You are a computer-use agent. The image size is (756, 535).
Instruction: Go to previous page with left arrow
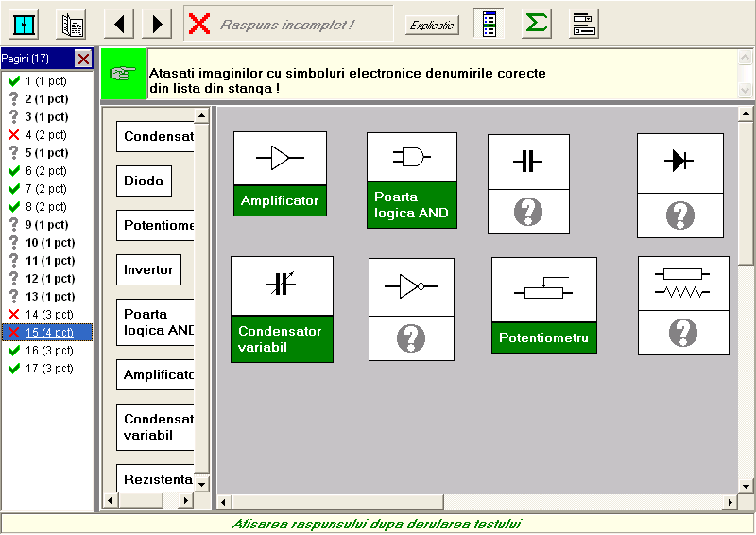119,25
